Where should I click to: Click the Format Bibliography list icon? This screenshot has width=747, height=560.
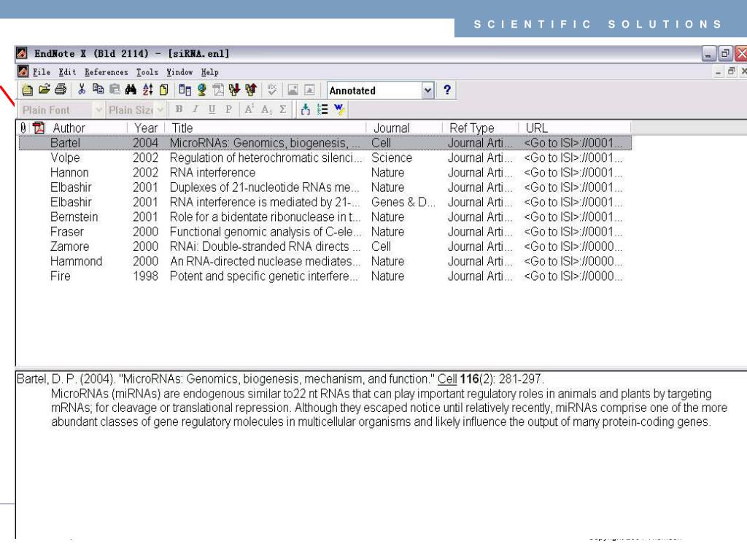pyautogui.click(x=322, y=109)
